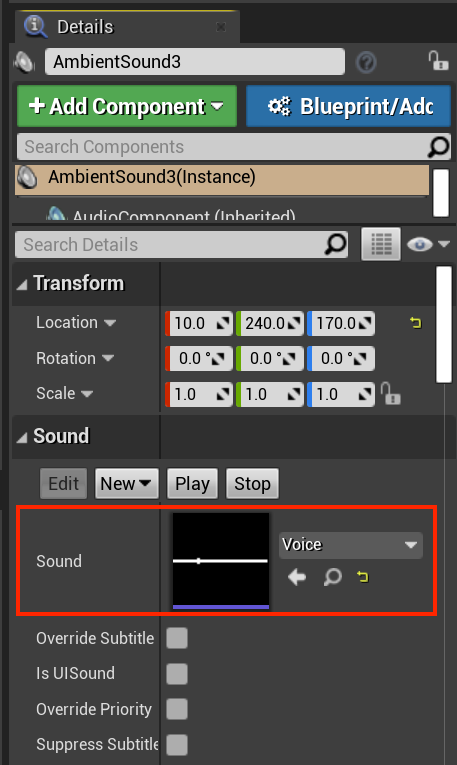
Task: Open the view options eye dropdown
Action: click(x=428, y=244)
